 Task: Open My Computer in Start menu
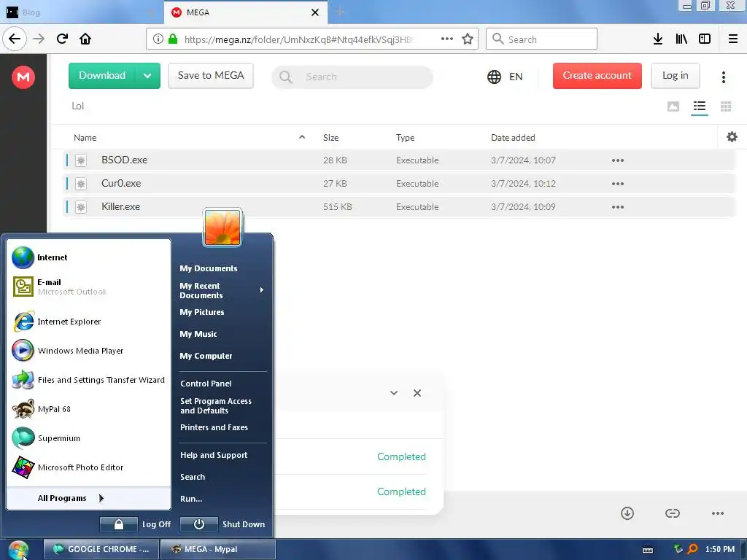(x=206, y=356)
